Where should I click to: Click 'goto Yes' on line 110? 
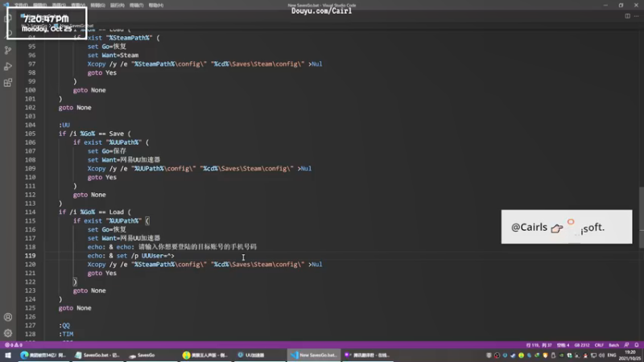tap(102, 177)
